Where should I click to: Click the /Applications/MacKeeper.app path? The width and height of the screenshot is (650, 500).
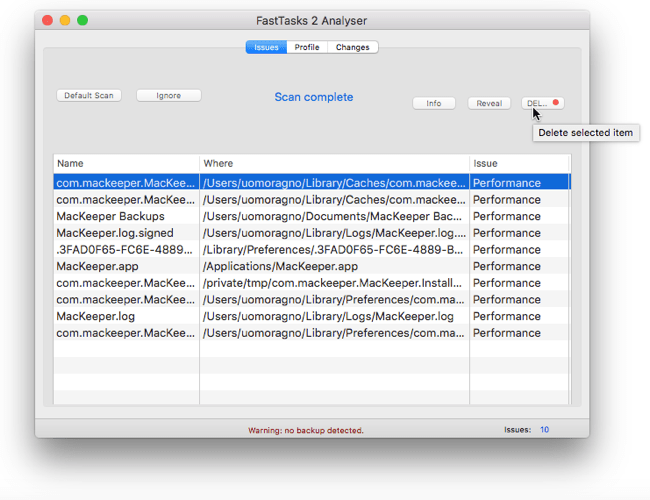(x=280, y=266)
